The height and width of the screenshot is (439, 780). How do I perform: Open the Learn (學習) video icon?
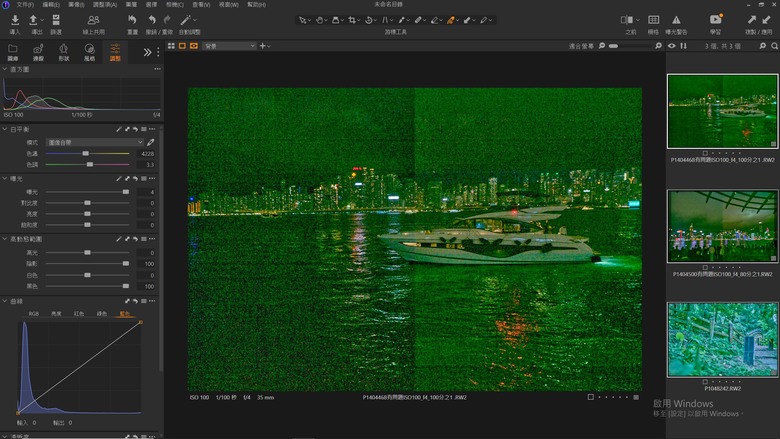pyautogui.click(x=715, y=19)
